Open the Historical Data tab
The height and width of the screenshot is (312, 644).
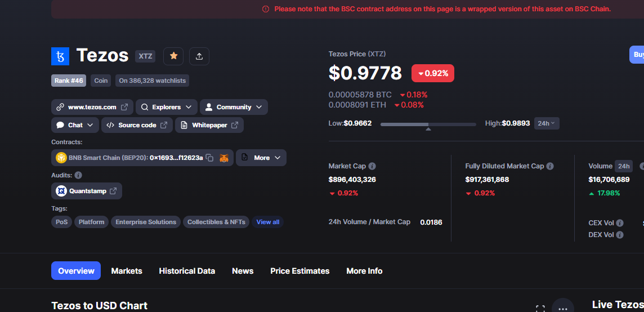(187, 271)
